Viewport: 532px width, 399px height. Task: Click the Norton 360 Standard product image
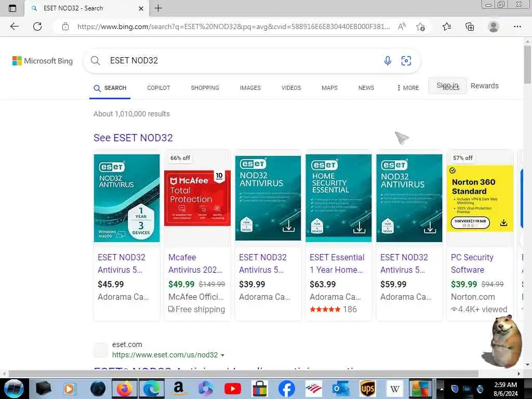480,198
